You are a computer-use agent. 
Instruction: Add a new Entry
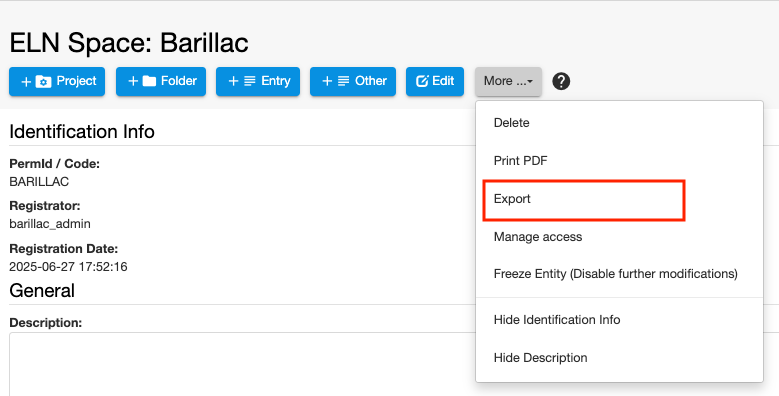[258, 81]
